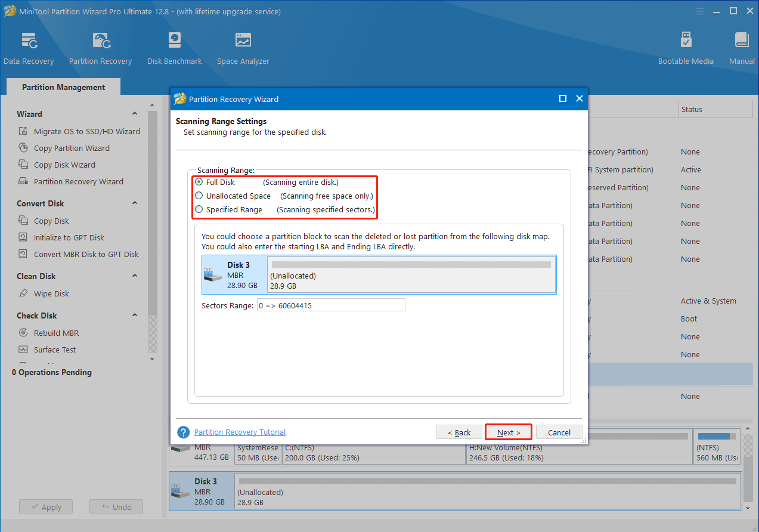The height and width of the screenshot is (532, 759).
Task: Open Disk Benchmark tool
Action: click(175, 49)
